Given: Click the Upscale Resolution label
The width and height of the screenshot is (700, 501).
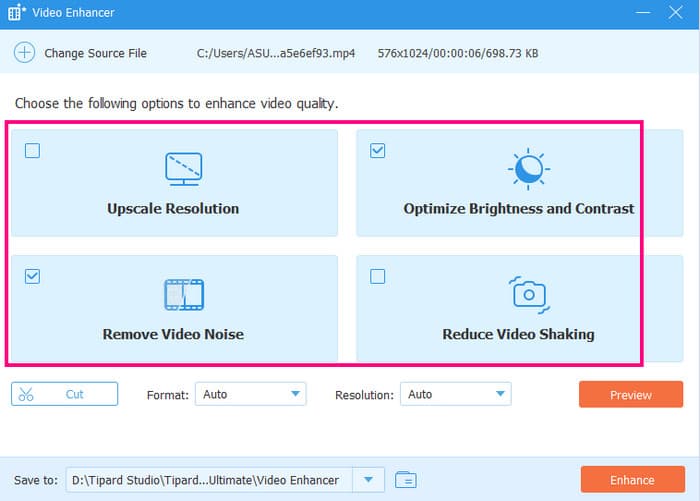Looking at the screenshot, I should point(173,209).
